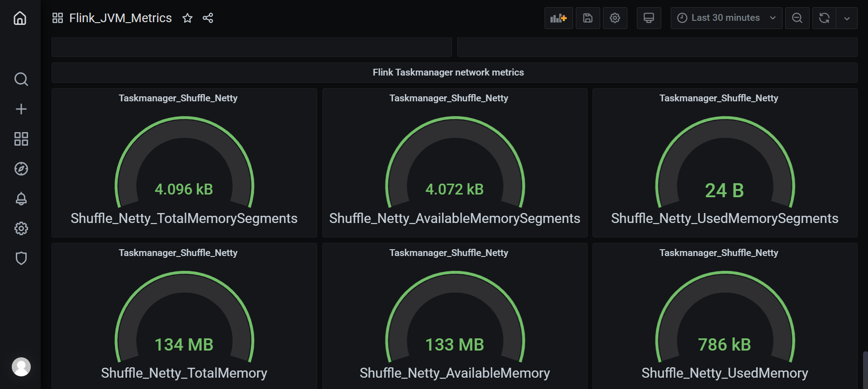Open the search dashboards icon
Viewport: 868px width, 389px height.
point(21,79)
